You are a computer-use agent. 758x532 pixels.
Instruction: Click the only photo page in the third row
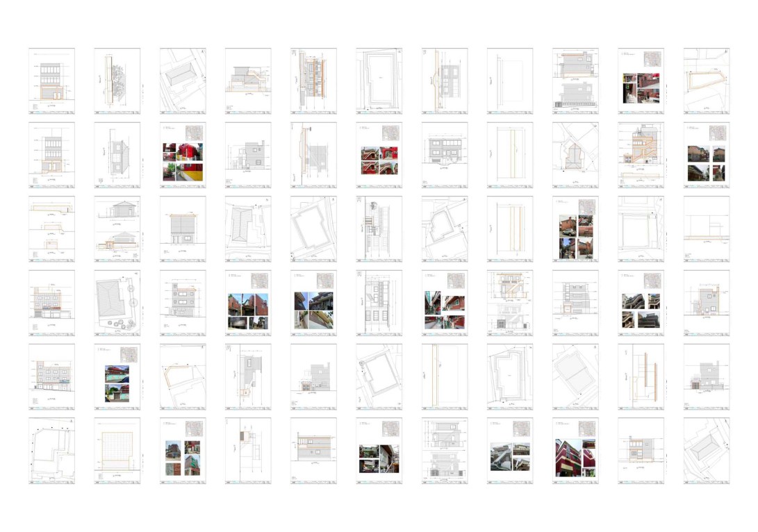point(575,230)
